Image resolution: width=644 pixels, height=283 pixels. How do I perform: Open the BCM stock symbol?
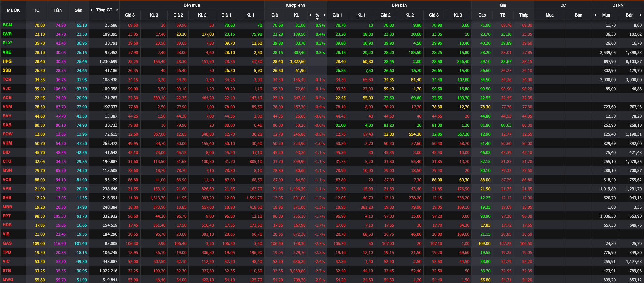[x=7, y=25]
